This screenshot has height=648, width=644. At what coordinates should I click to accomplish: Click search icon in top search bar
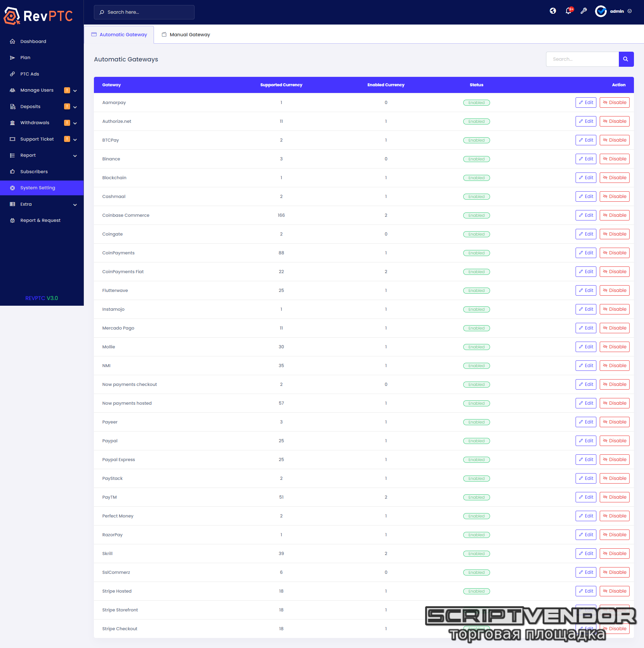102,12
